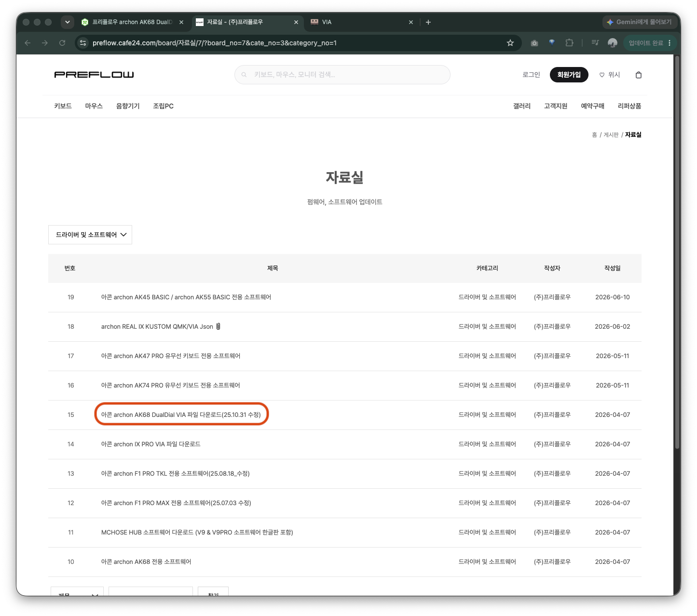Click the camera extension icon

click(x=534, y=43)
